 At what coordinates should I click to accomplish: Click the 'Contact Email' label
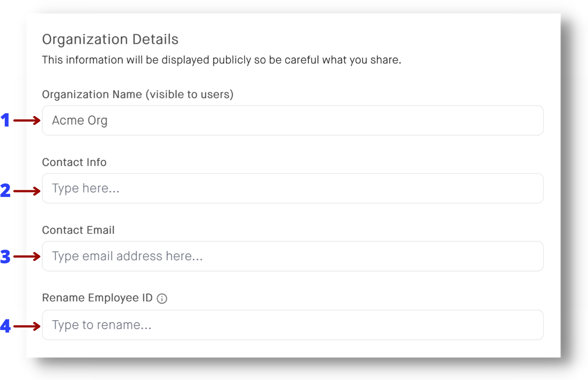point(78,230)
